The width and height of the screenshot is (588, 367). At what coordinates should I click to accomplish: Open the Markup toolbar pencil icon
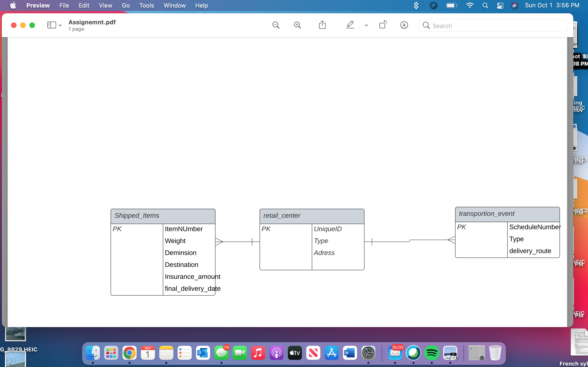pos(404,25)
